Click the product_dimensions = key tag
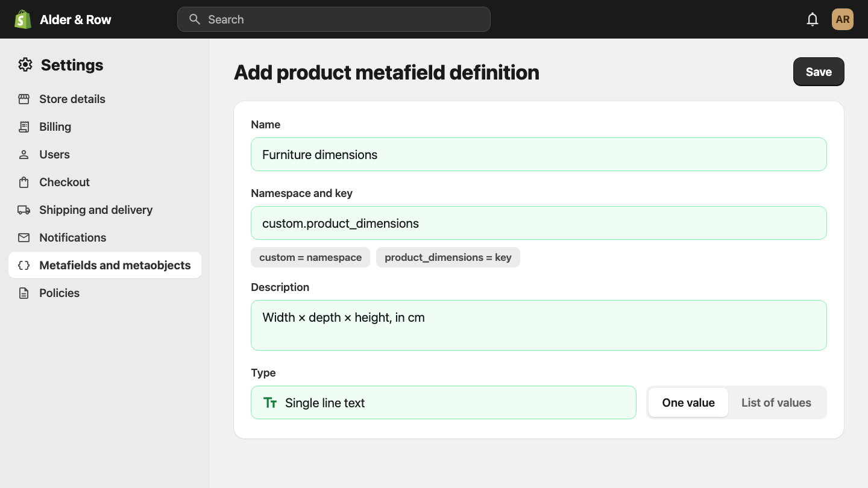Viewport: 868px width, 488px height. [x=448, y=257]
